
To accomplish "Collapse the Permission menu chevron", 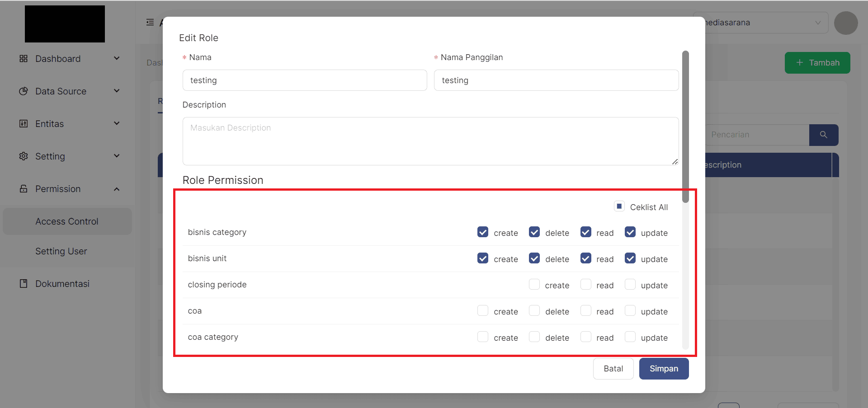I will pyautogui.click(x=117, y=189).
